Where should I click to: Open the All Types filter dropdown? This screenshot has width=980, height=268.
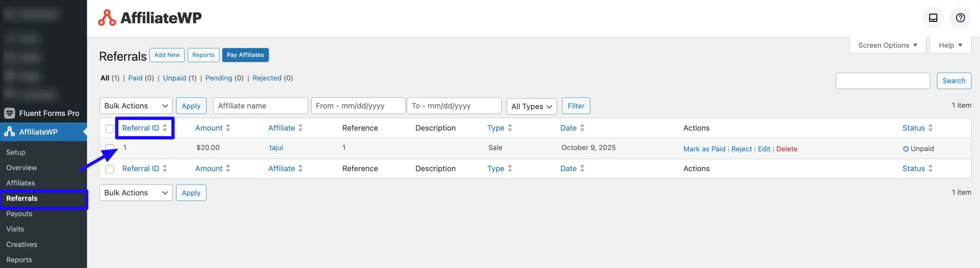(x=531, y=106)
